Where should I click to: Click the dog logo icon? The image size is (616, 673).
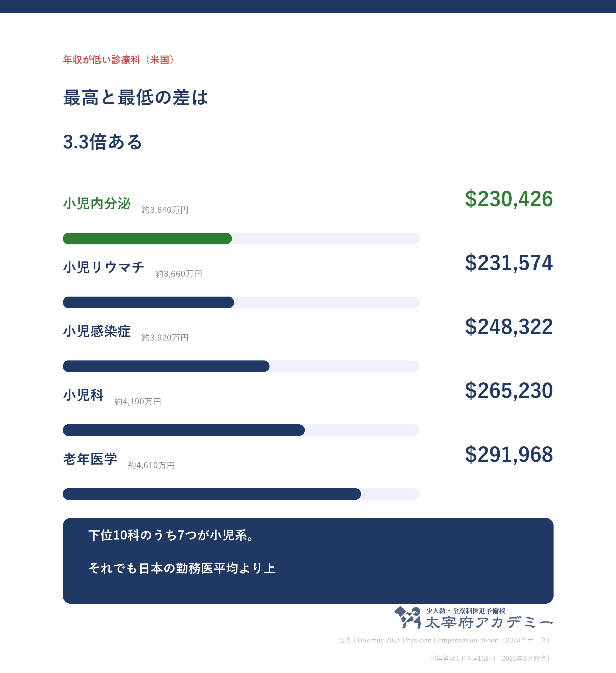(x=407, y=617)
